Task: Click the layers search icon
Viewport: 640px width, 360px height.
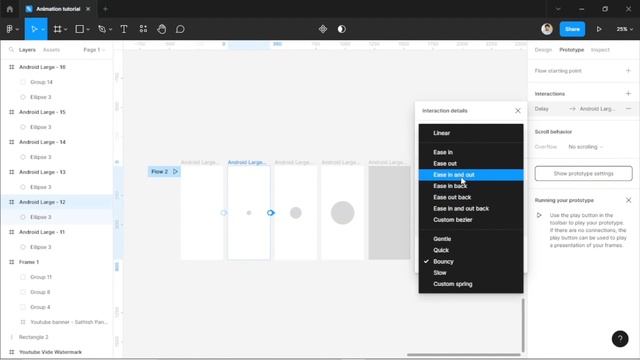Action: pos(11,49)
